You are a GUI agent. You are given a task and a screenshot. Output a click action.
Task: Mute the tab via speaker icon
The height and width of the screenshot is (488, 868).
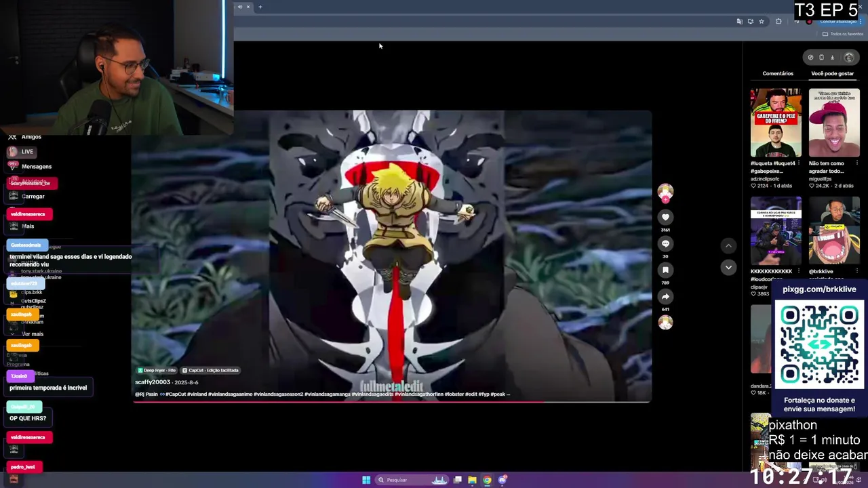tap(239, 7)
